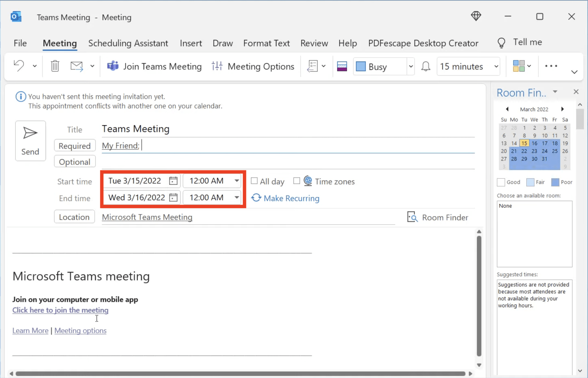Expand the ribbon with the chevron
Viewport: 588px width, 378px height.
(574, 72)
